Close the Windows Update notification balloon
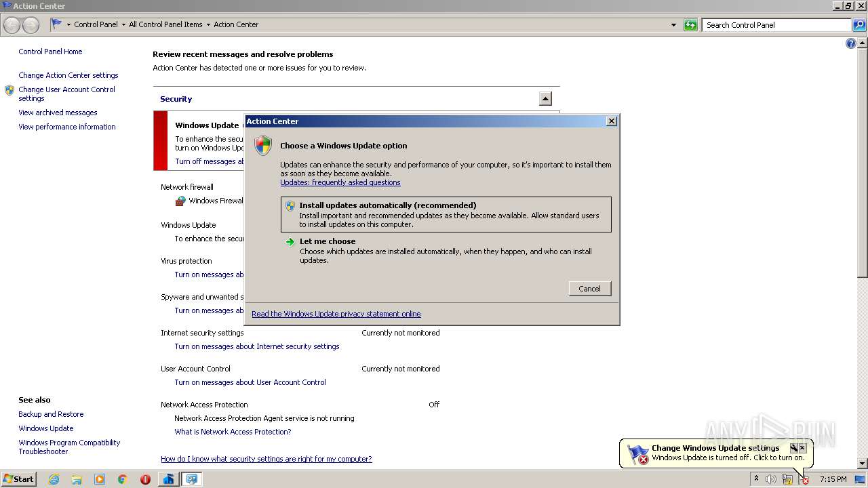 click(x=802, y=448)
